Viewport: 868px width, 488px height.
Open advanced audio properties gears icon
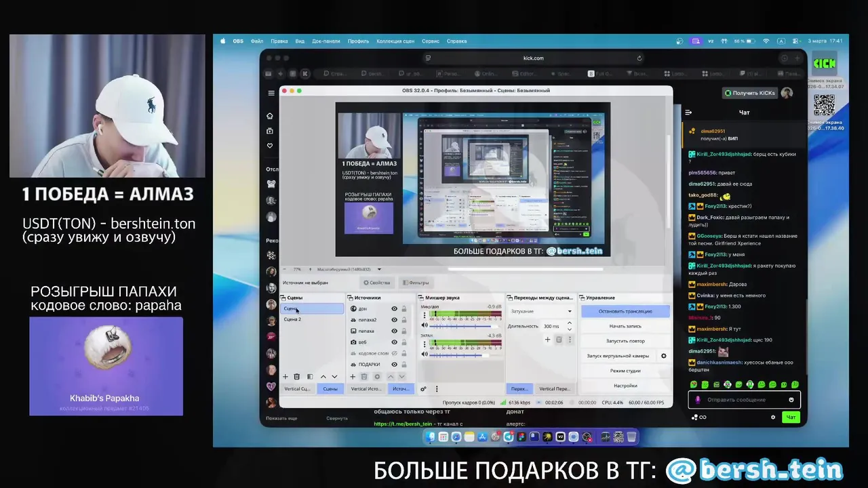point(424,389)
